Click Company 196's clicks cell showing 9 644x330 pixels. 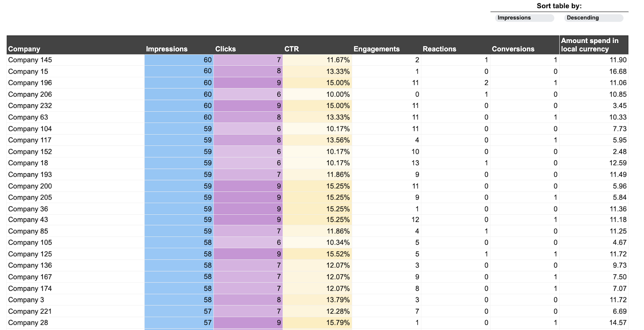pyautogui.click(x=279, y=83)
